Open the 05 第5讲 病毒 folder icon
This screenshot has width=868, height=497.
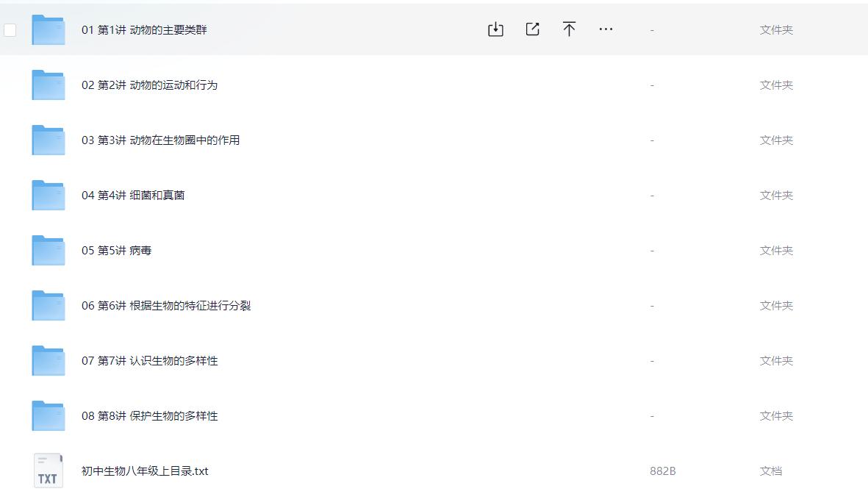pyautogui.click(x=49, y=251)
